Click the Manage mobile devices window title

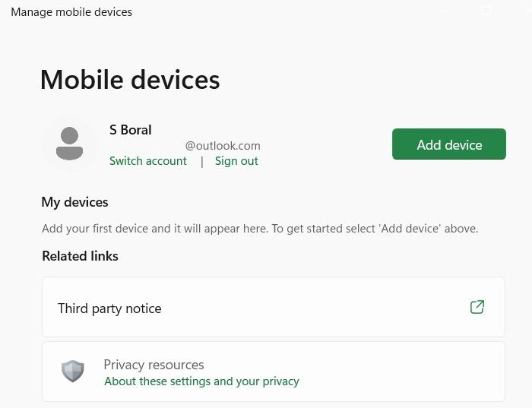point(71,12)
